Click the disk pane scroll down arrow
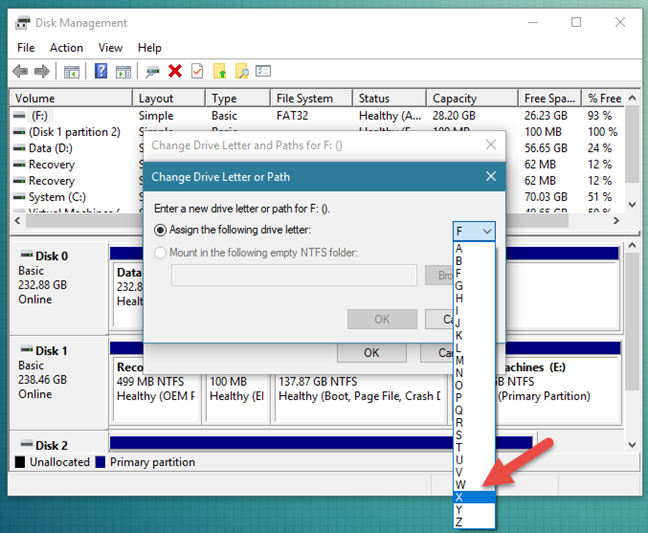The width and height of the screenshot is (648, 533). [x=632, y=445]
